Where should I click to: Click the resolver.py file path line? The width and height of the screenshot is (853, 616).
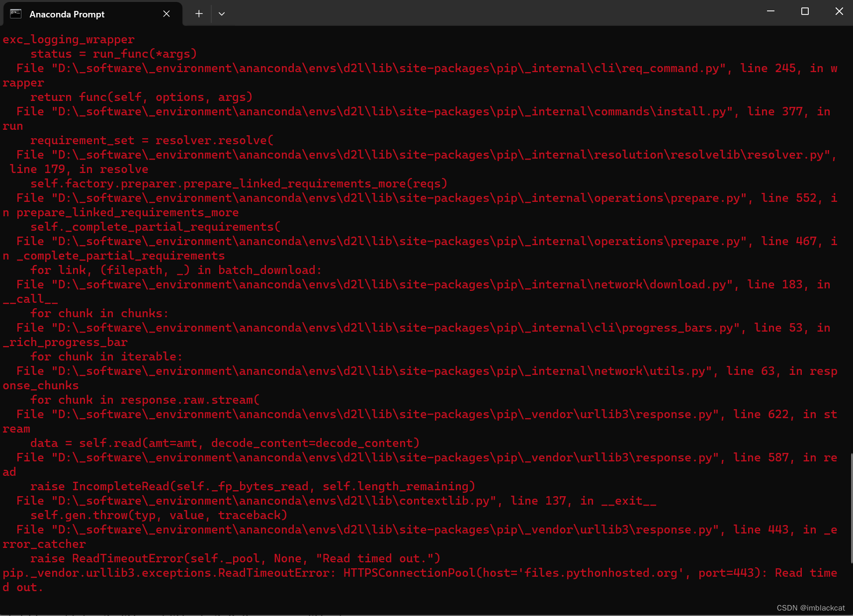click(x=427, y=155)
